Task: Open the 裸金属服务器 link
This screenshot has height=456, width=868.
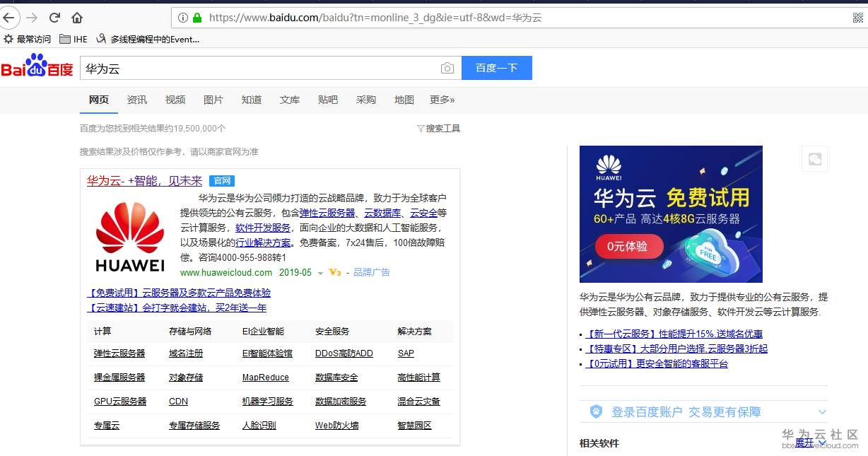Action: click(119, 378)
